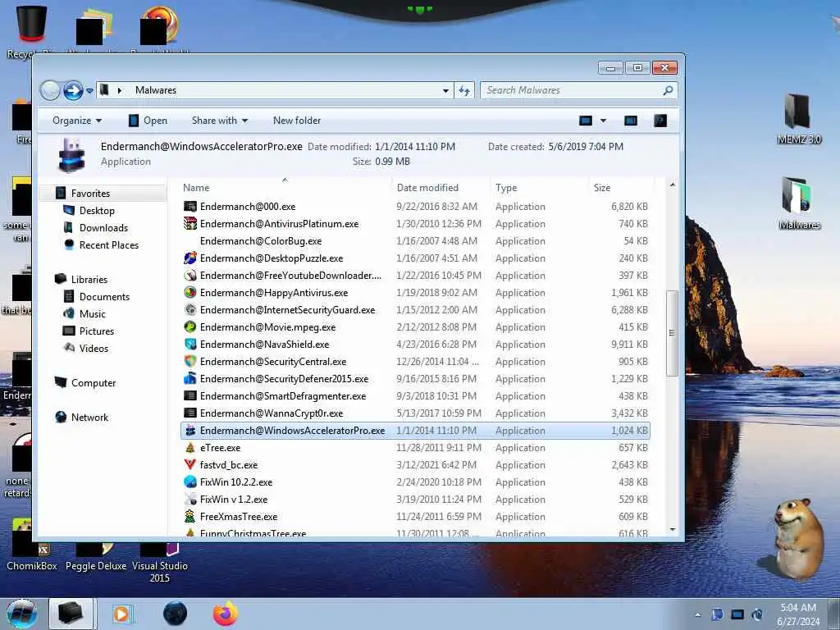Select Endermanch@WannaCrypt0r.exe file name
The height and width of the screenshot is (630, 840).
pos(271,413)
